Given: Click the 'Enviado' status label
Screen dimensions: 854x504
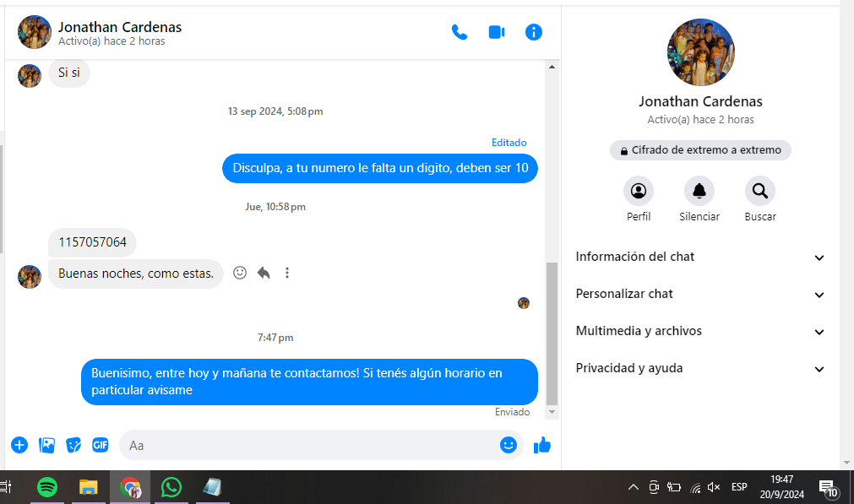Looking at the screenshot, I should (512, 412).
